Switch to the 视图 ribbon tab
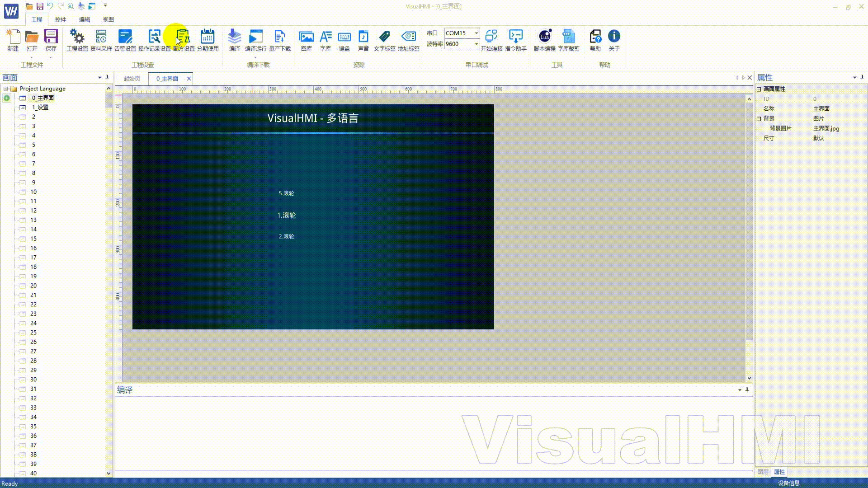Image resolution: width=868 pixels, height=488 pixels. click(x=108, y=19)
